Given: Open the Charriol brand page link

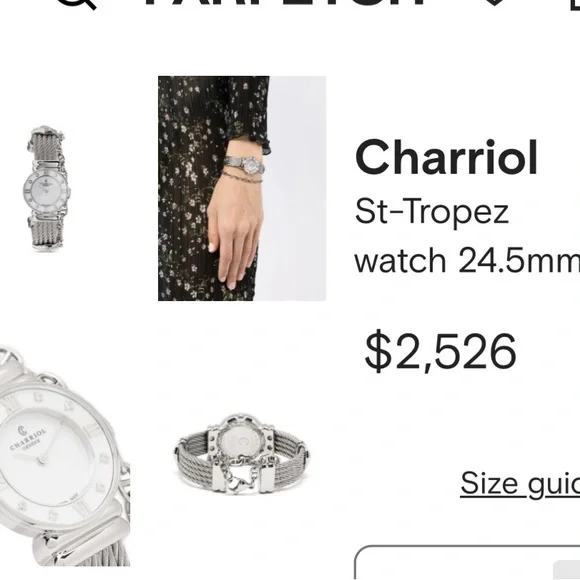Looking at the screenshot, I should (446, 158).
